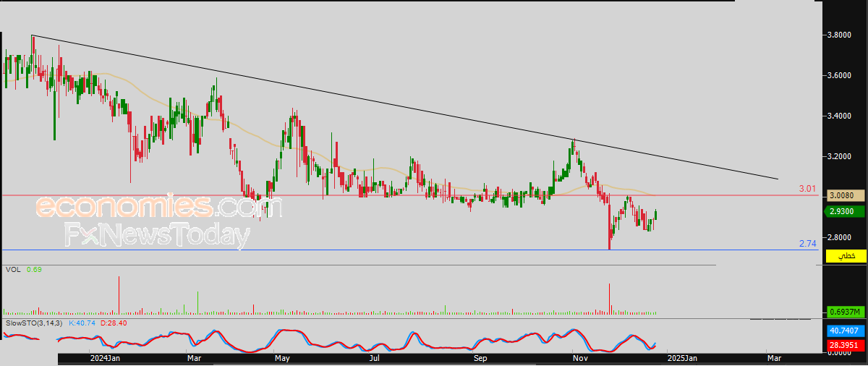Select the 0.6937M volume axis tag
Viewport: 868px width, 366px height.
(844, 312)
